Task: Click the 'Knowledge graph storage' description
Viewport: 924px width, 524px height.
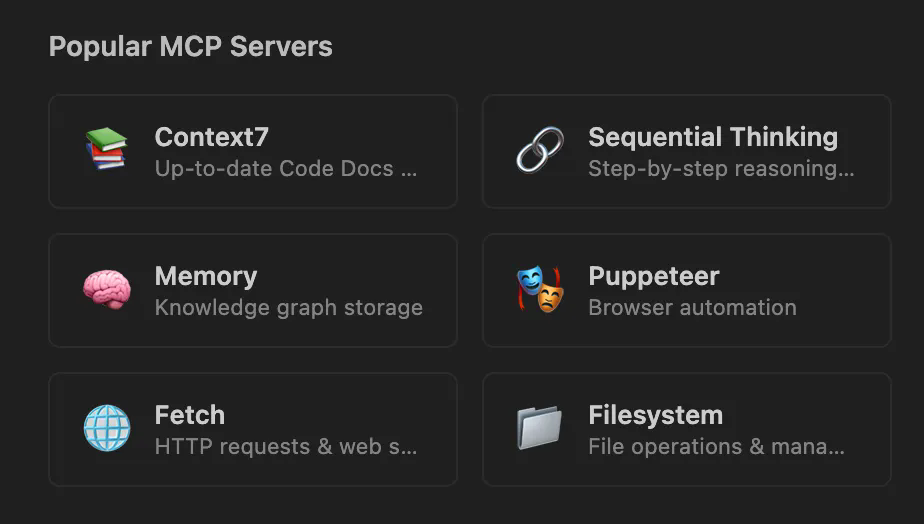Action: point(289,308)
